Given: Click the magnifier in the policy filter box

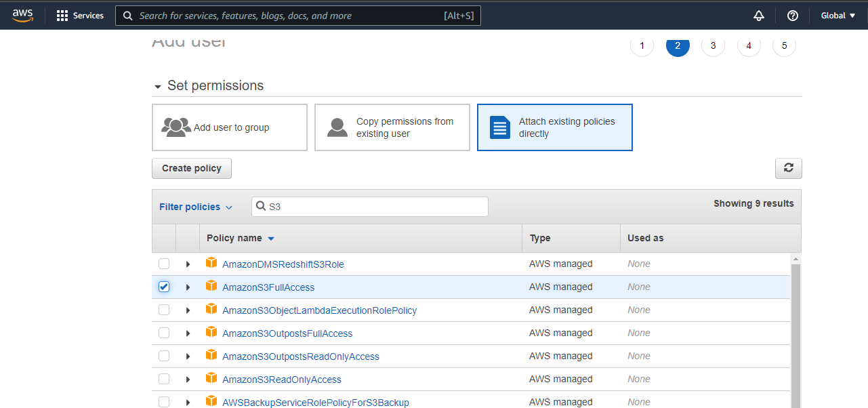Looking at the screenshot, I should tap(261, 207).
